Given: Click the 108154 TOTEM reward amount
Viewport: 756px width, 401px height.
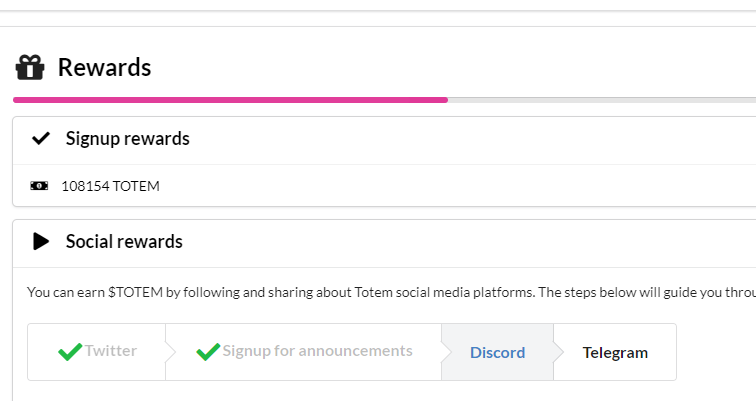Looking at the screenshot, I should [x=110, y=186].
